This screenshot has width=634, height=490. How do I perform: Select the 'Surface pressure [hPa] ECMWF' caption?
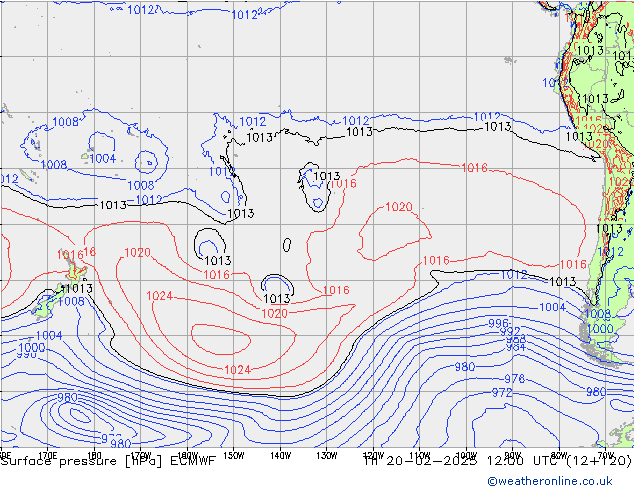tap(108, 461)
